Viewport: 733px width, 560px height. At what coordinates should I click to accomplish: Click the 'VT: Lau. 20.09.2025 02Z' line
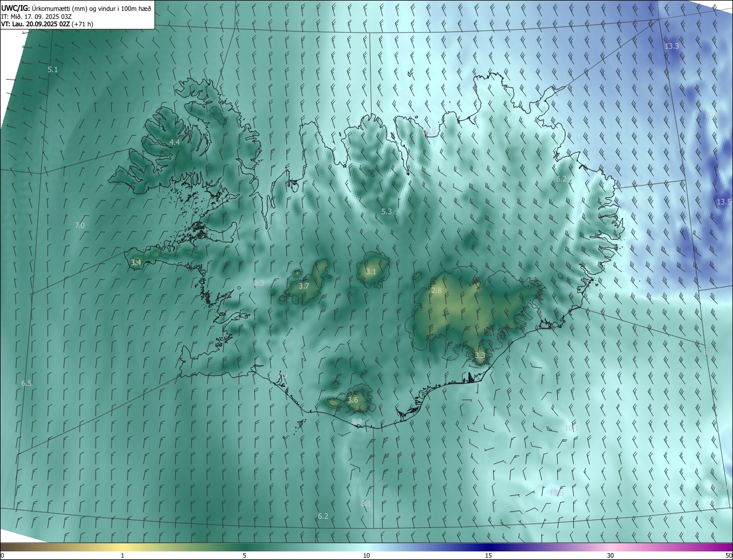point(47,24)
